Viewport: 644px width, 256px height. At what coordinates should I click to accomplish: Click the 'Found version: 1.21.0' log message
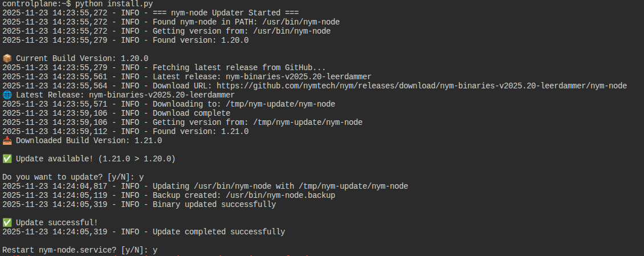pyautogui.click(x=201, y=131)
